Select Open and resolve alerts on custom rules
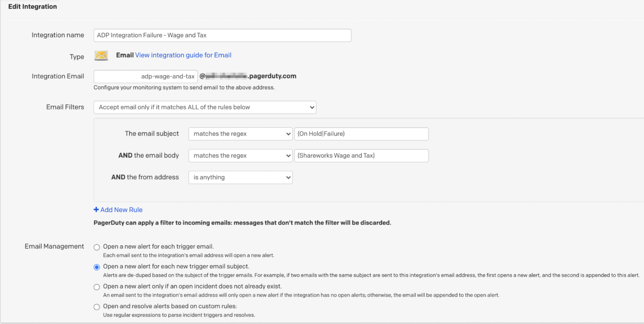The image size is (644, 324). tap(97, 307)
